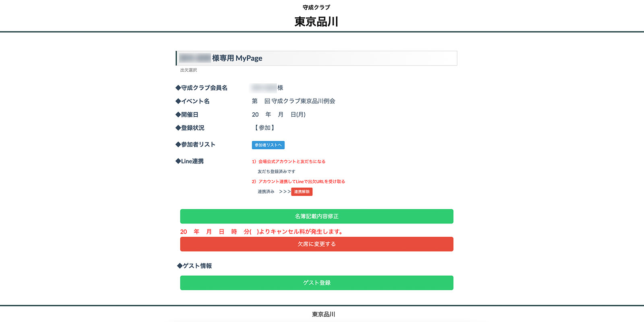Click the 守成クラブ text at top
The width and height of the screenshot is (644, 322).
(x=316, y=7)
